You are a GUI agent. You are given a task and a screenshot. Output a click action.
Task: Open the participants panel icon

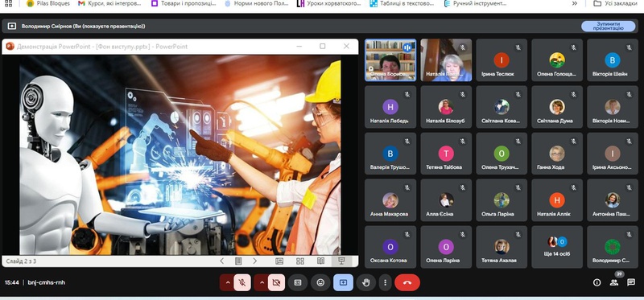tap(614, 283)
